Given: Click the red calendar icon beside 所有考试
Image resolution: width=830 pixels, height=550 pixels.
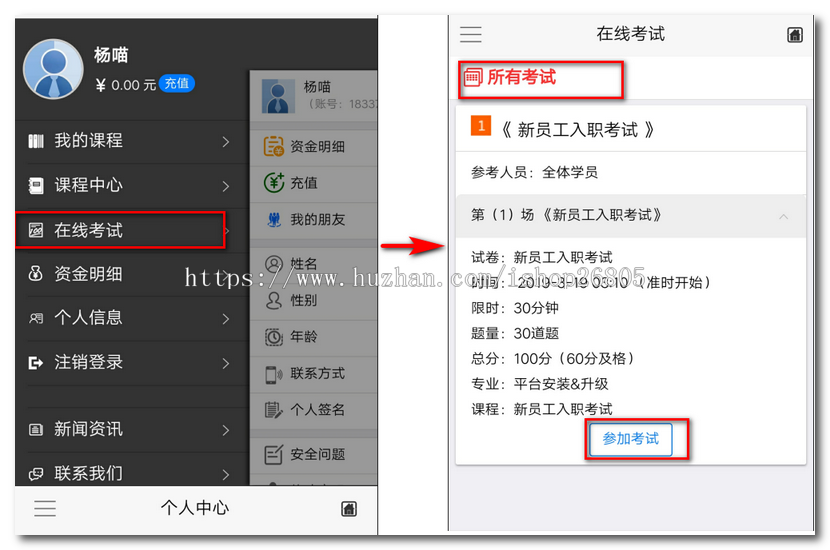Looking at the screenshot, I should pyautogui.click(x=473, y=77).
